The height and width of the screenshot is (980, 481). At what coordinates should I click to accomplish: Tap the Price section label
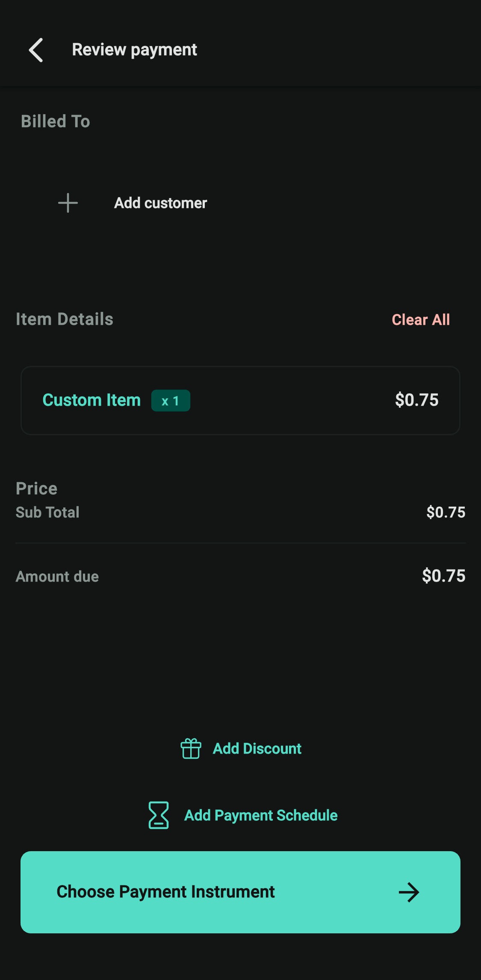(36, 489)
